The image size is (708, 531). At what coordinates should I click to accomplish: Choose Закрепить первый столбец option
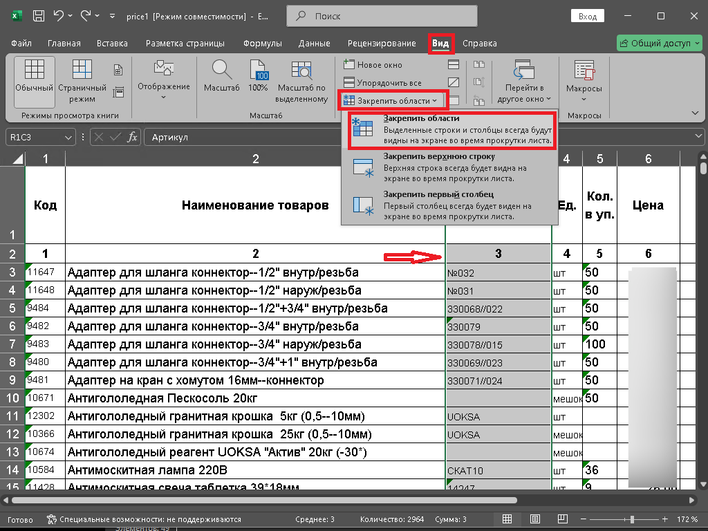coord(450,205)
